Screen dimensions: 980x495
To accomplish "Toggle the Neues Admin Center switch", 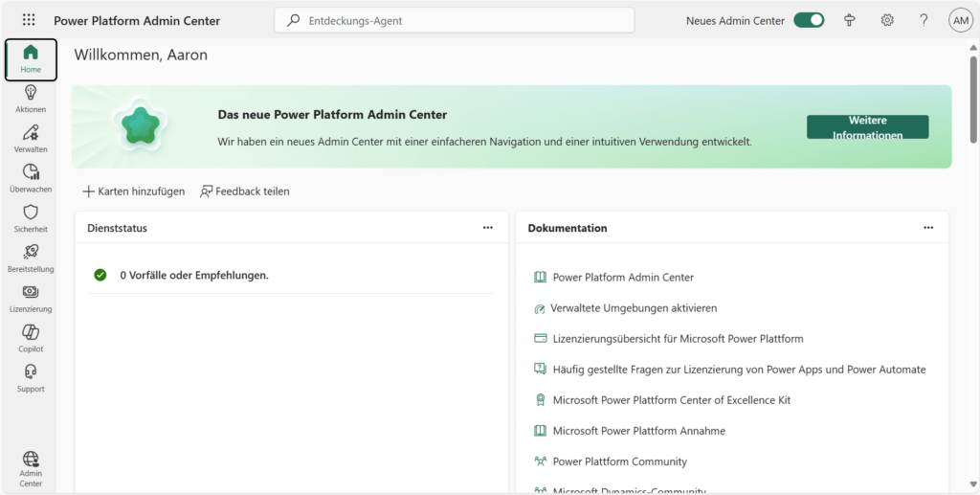I will [809, 20].
